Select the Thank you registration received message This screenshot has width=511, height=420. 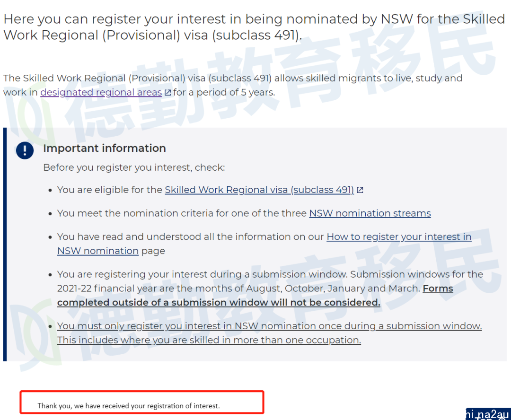(129, 406)
